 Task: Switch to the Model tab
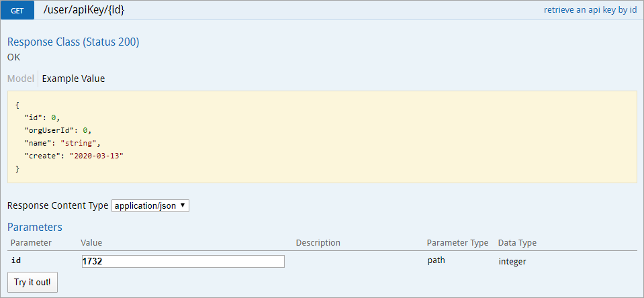tap(20, 79)
